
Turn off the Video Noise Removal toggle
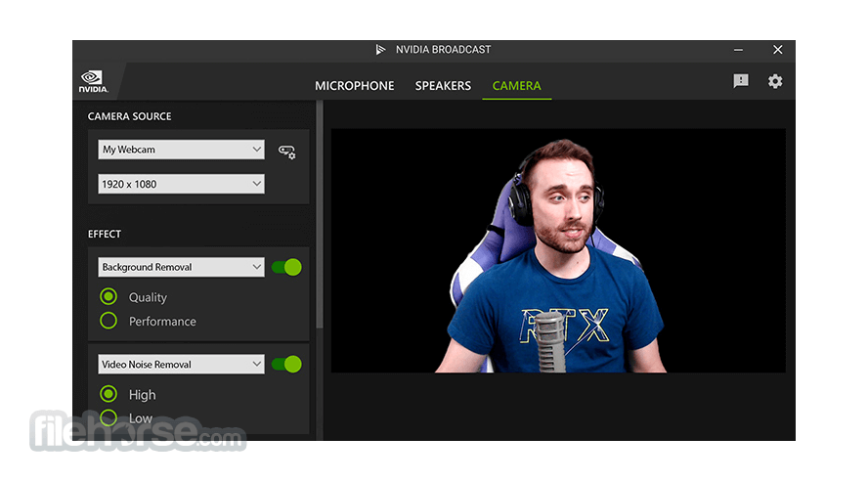(286, 365)
